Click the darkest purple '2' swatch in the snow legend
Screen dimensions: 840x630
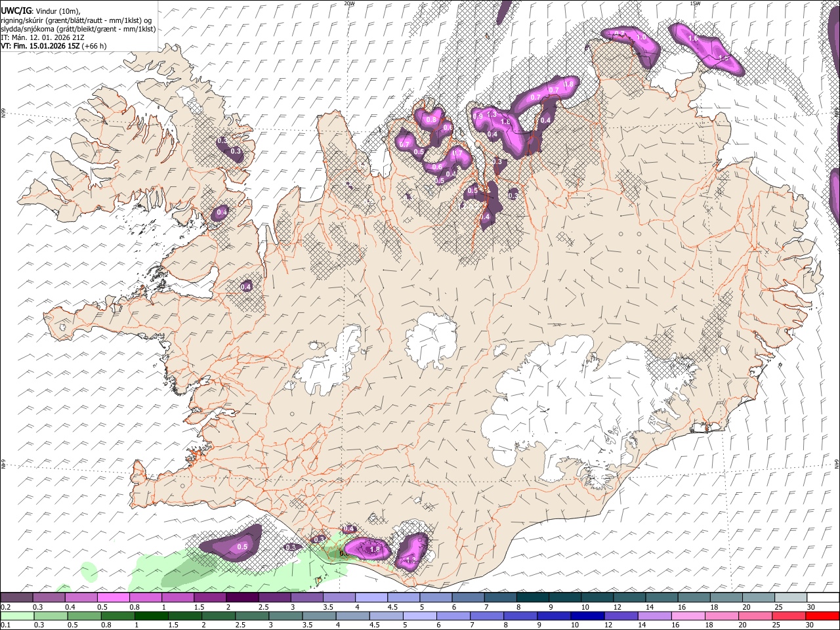pos(242,598)
